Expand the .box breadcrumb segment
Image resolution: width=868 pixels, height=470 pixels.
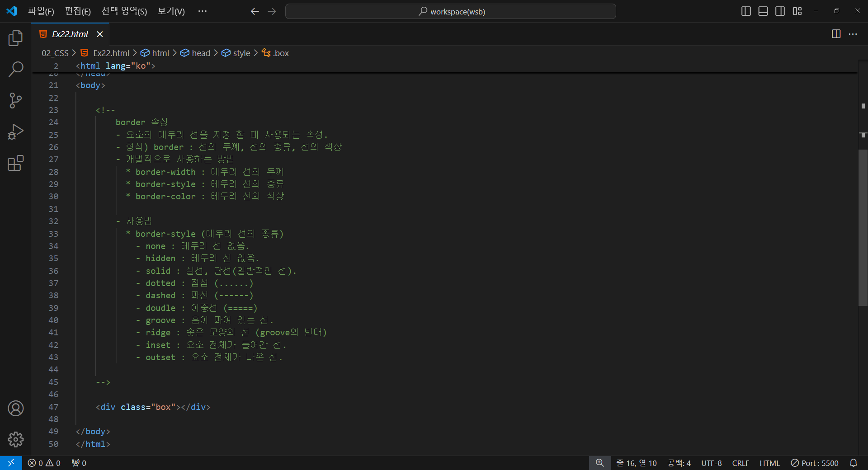[275, 53]
